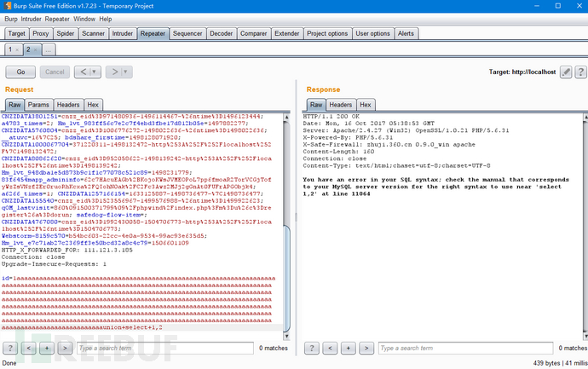Image resolution: width=588 pixels, height=369 pixels.
Task: Show request Params view
Action: coord(38,105)
